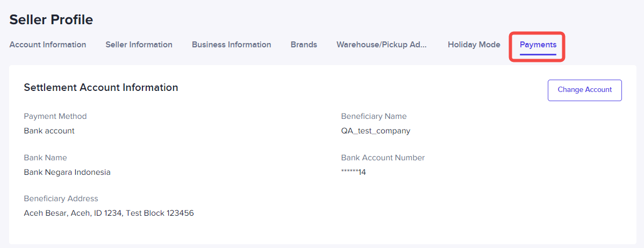Go to the Business Information tab
644x248 pixels.
tap(231, 45)
